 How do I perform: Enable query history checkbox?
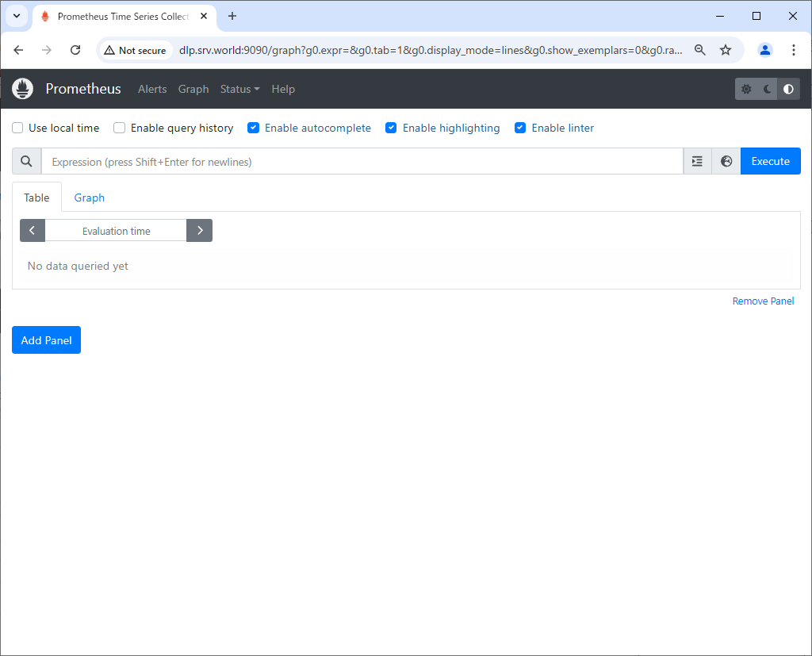pos(120,128)
